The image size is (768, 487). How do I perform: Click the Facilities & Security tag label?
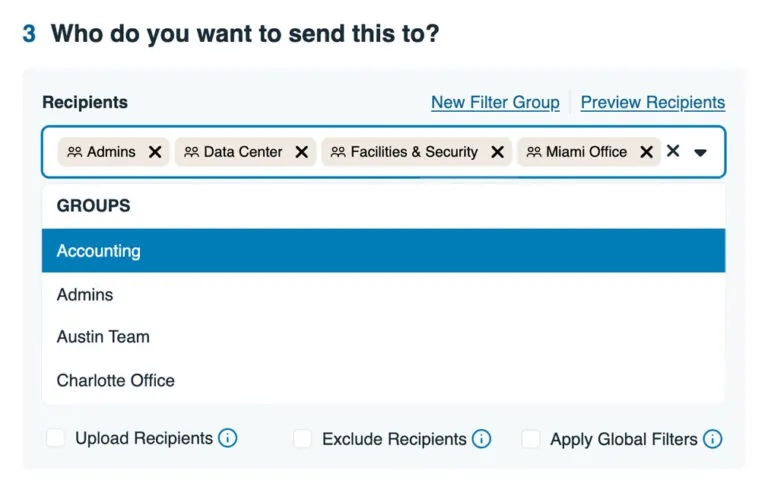pyautogui.click(x=414, y=152)
